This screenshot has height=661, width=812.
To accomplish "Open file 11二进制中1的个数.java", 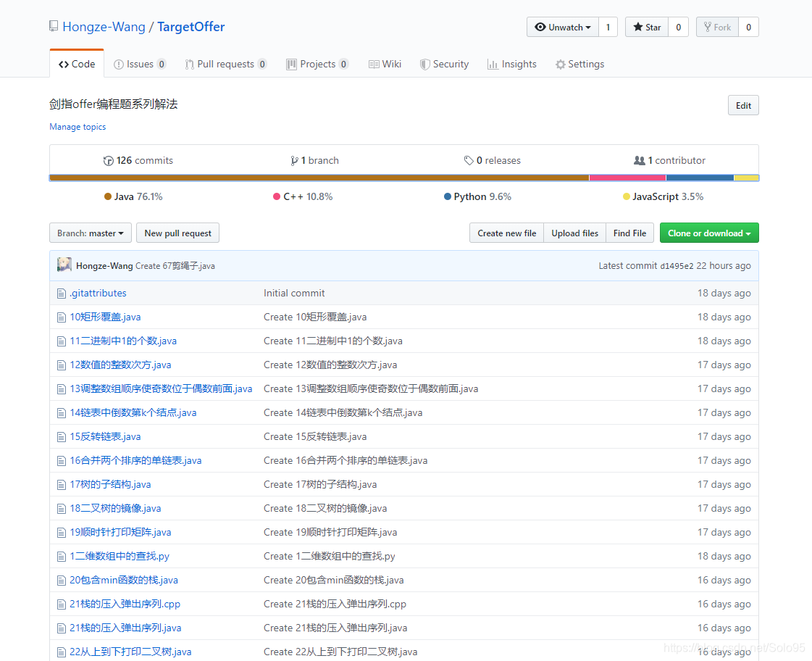I will pos(123,341).
